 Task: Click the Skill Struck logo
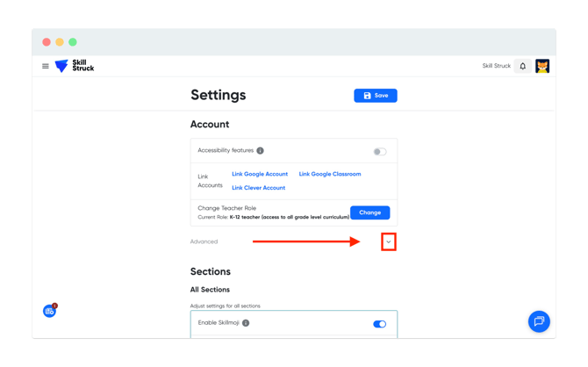[x=75, y=66]
